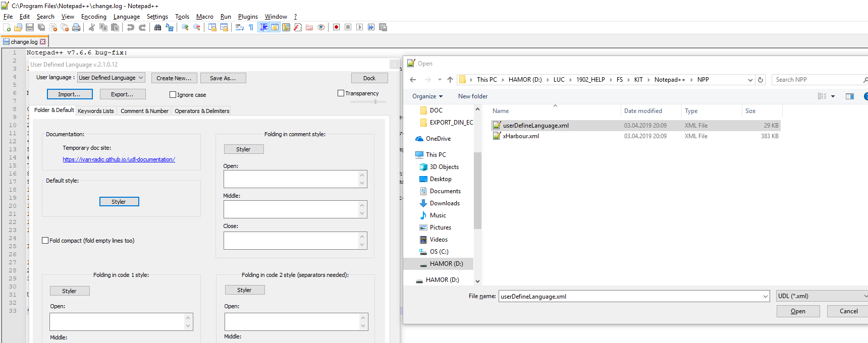Click the navigation pane vertical scrollbar
Screen dimensions: 868x343
pyautogui.click(x=477, y=194)
